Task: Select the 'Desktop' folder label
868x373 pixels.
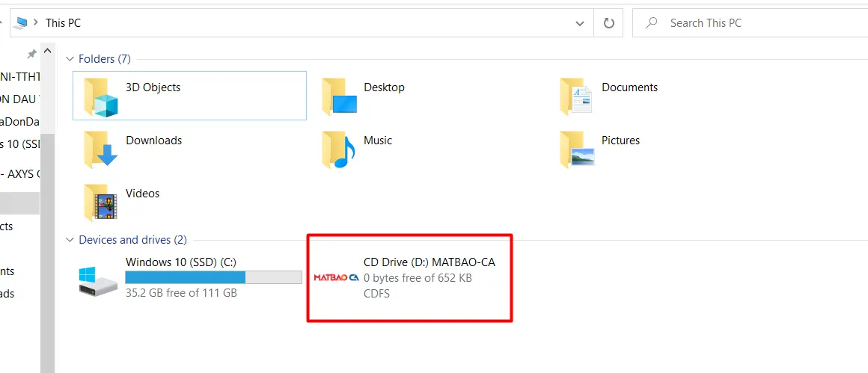Action: click(x=384, y=87)
